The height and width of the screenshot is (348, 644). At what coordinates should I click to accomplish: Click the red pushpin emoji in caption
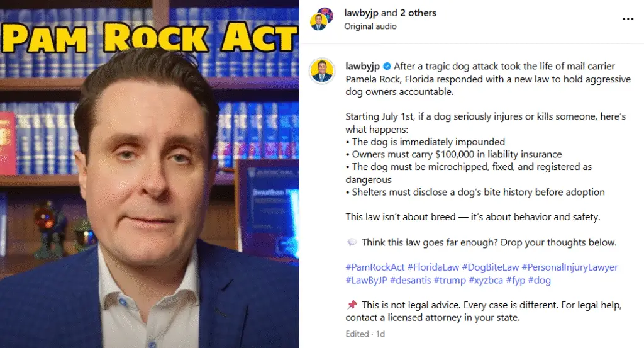coord(352,305)
